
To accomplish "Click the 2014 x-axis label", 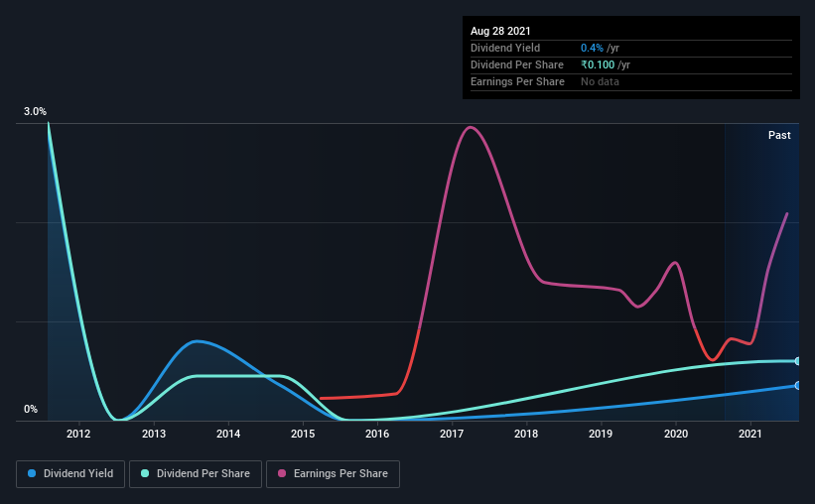I will click(x=228, y=434).
